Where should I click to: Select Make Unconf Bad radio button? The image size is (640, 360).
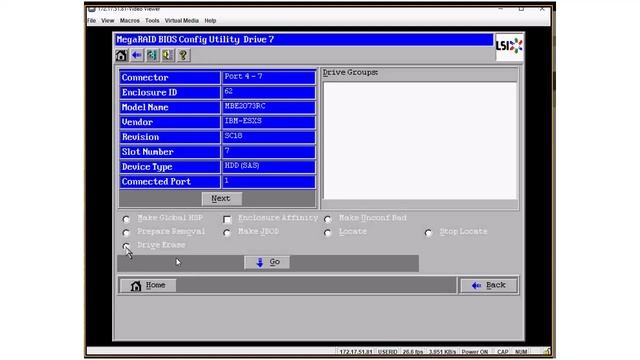pyautogui.click(x=328, y=219)
